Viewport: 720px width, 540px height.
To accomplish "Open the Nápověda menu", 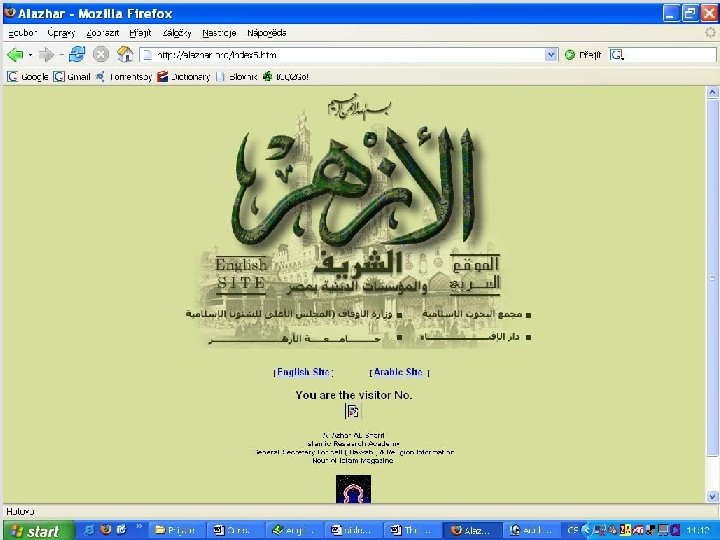I will click(x=267, y=33).
